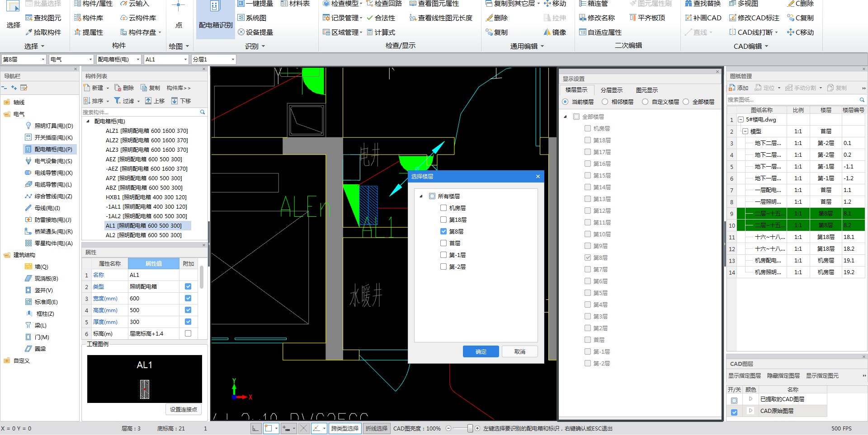Click 平齐板顶 tool
Image resolution: width=868 pixels, height=435 pixels.
(647, 18)
